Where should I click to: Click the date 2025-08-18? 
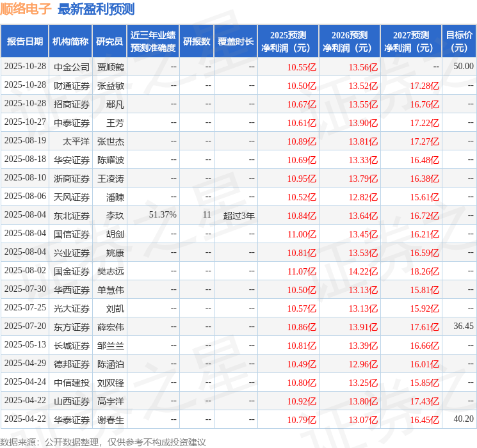25,159
